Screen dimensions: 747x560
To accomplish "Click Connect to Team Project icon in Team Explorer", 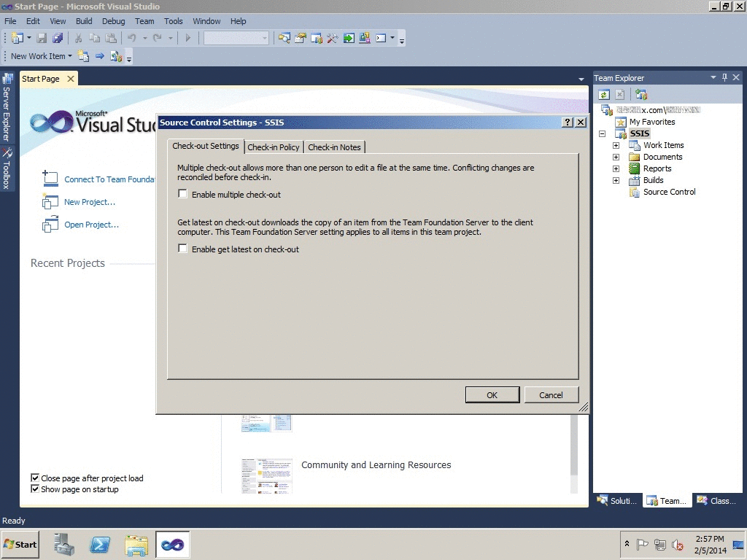I will [x=641, y=94].
